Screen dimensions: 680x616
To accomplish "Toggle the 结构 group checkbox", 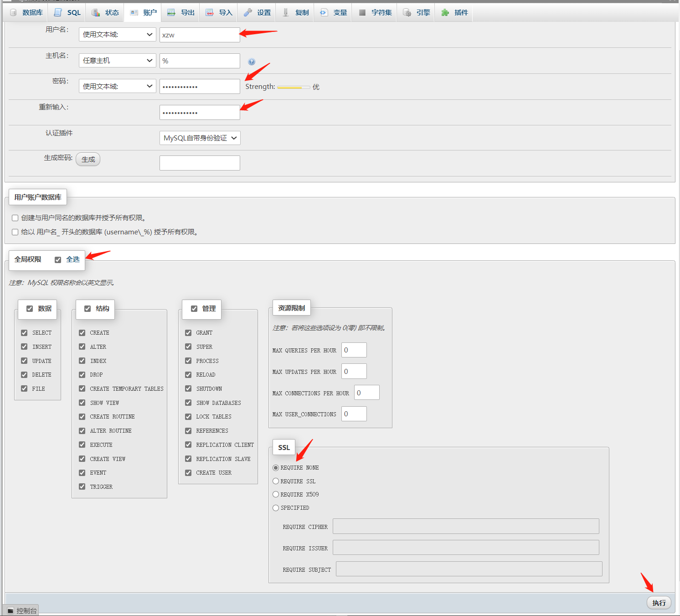I will click(x=88, y=309).
